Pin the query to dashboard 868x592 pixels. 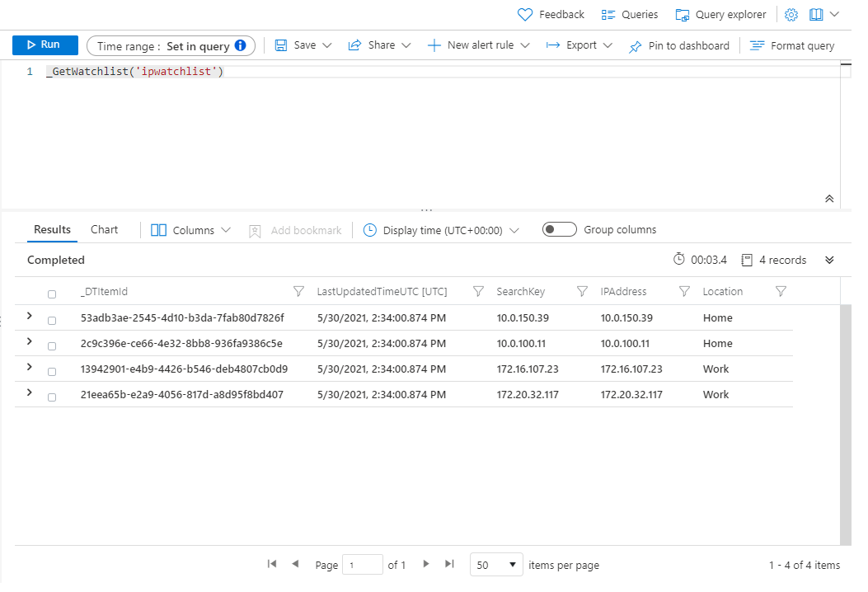pos(678,45)
